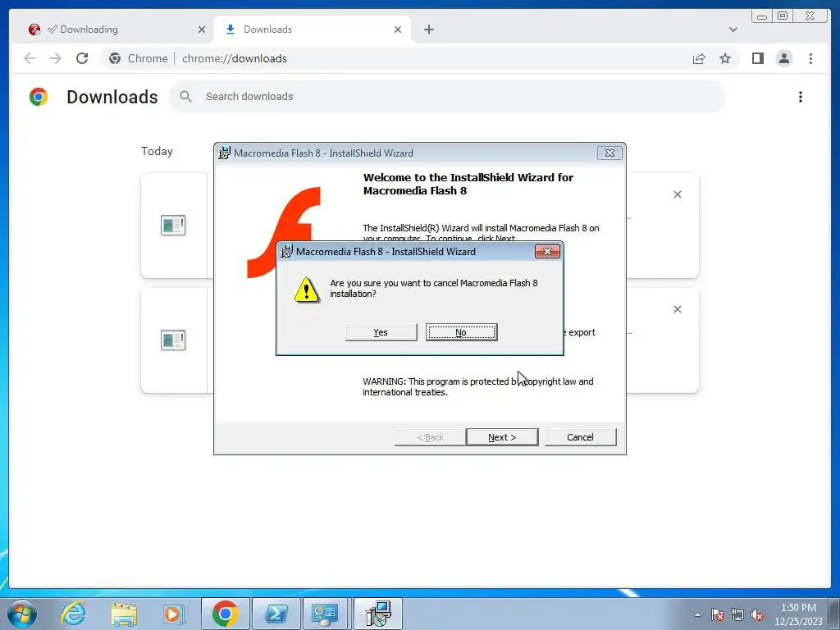Open Windows Start menu
Image resolution: width=840 pixels, height=630 pixels.
tap(21, 614)
